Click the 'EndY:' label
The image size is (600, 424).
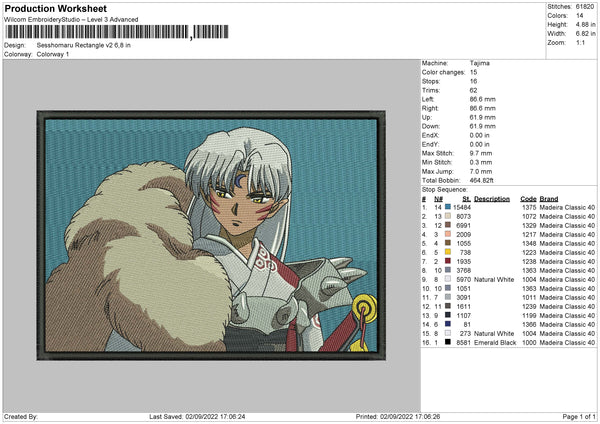pos(430,144)
